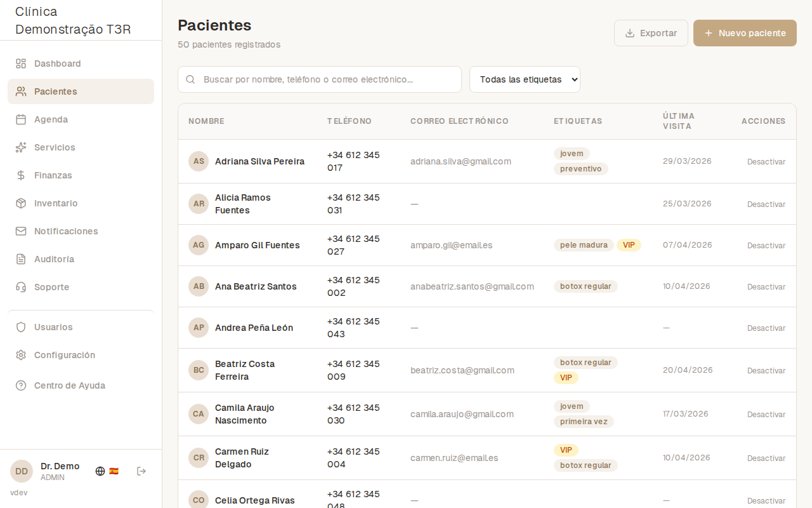The width and height of the screenshot is (812, 508).
Task: Open Soporte via the headset icon
Action: click(20, 287)
